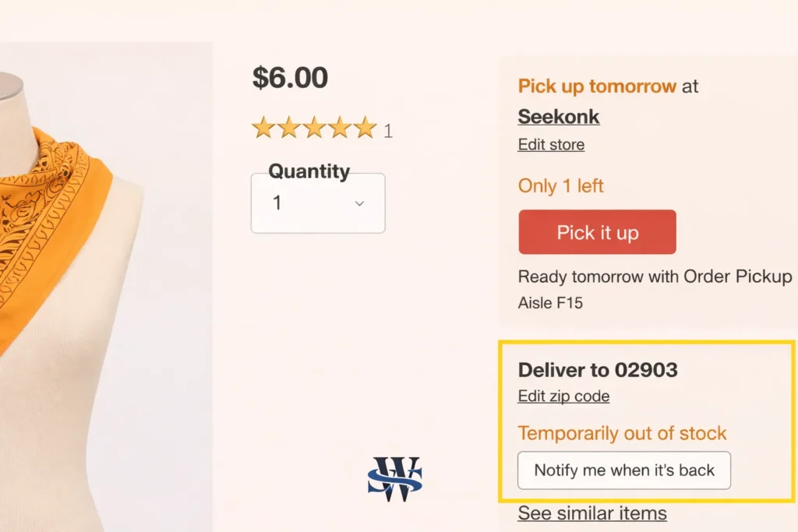
Task: Select Notify me when it's back
Action: coord(623,470)
